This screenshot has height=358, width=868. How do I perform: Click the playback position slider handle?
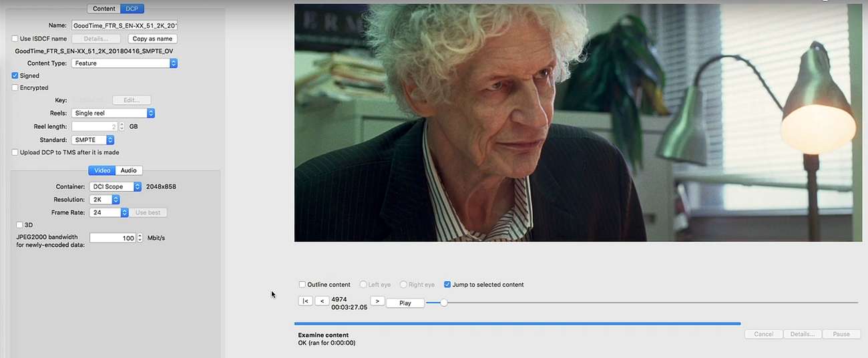point(443,303)
